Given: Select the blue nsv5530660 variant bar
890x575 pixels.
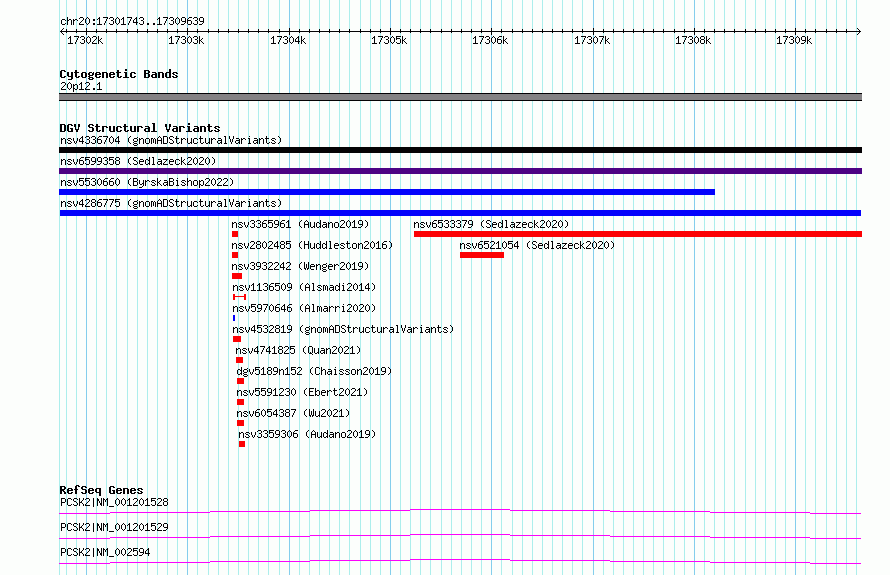Looking at the screenshot, I should pyautogui.click(x=387, y=192).
